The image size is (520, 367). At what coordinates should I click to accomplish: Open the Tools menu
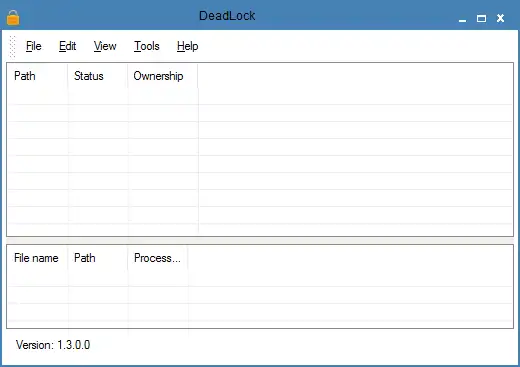tap(147, 46)
